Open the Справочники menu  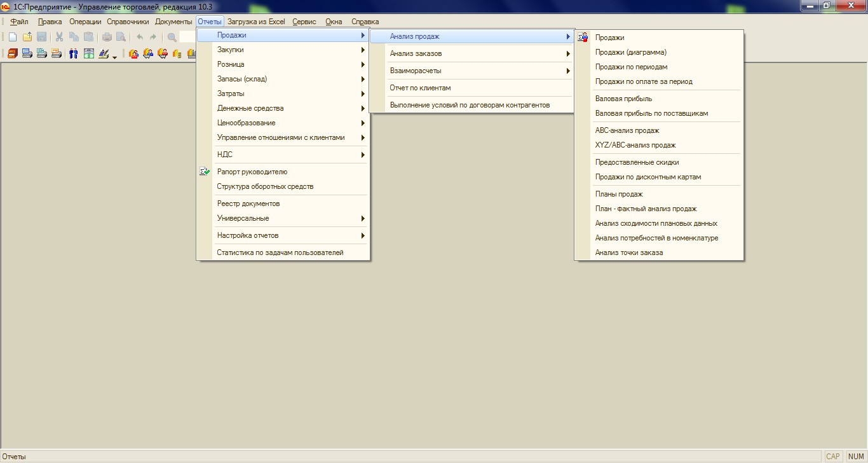click(128, 22)
